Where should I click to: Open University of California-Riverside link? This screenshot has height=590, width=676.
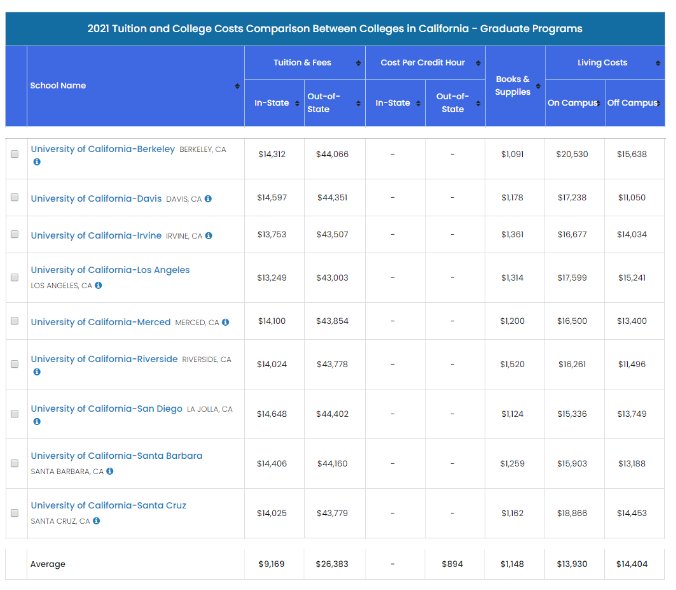(104, 359)
